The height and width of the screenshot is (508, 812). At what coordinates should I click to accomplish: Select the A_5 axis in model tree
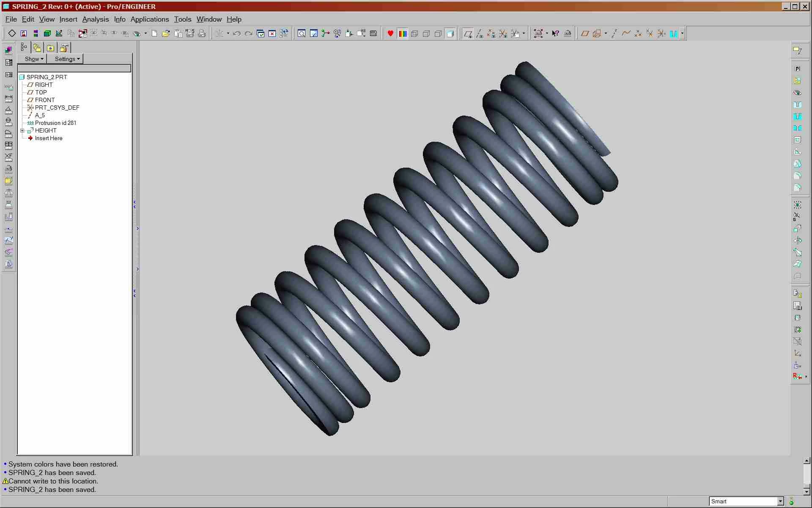click(36, 116)
